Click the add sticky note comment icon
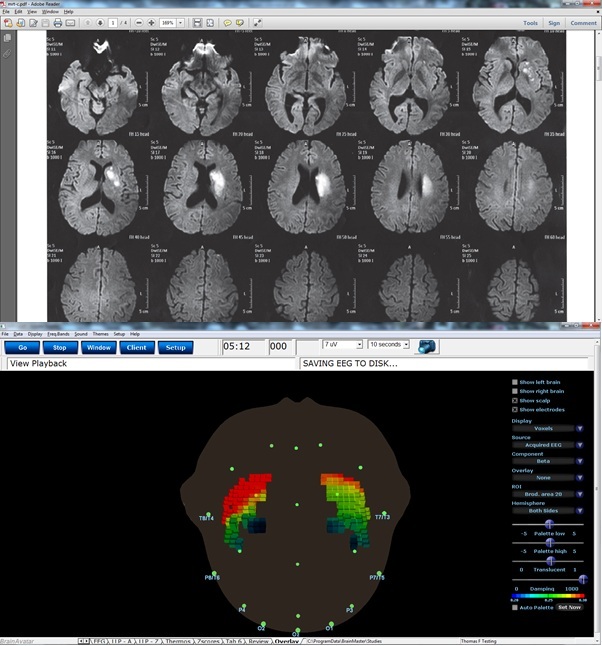The width and height of the screenshot is (602, 646). 226,22
